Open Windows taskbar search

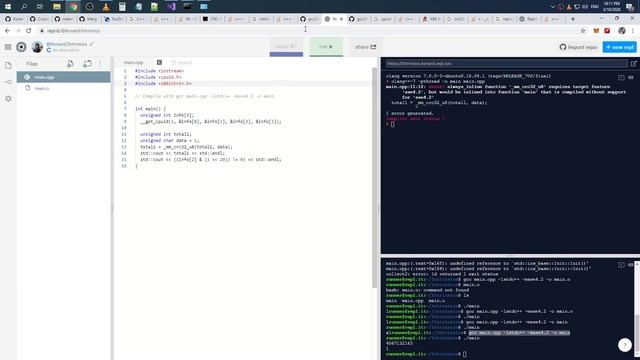coord(24,7)
